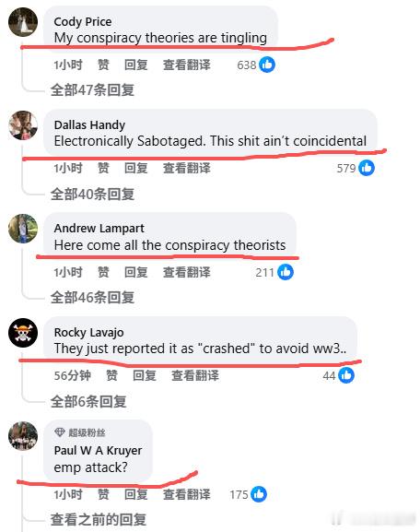Reply to Cody Price's comment
This screenshot has height=532, width=420.
pos(136,65)
